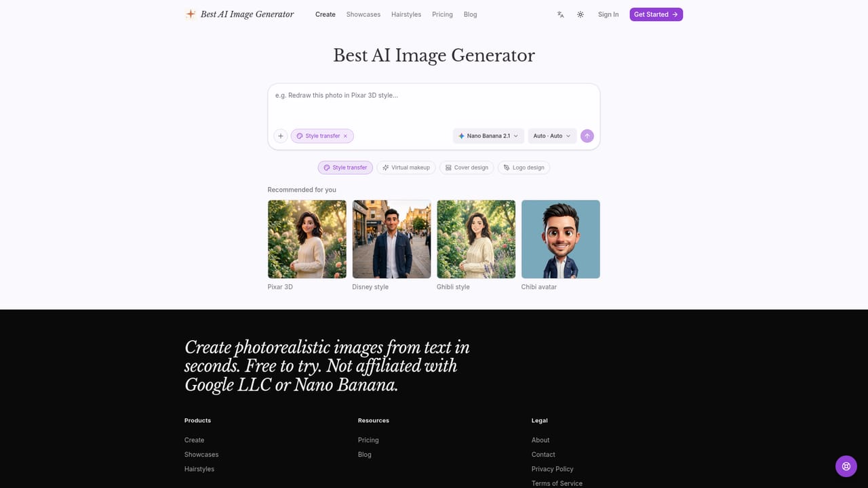Toggle the light/dark theme sun icon
This screenshot has width=868, height=488.
pos(580,14)
